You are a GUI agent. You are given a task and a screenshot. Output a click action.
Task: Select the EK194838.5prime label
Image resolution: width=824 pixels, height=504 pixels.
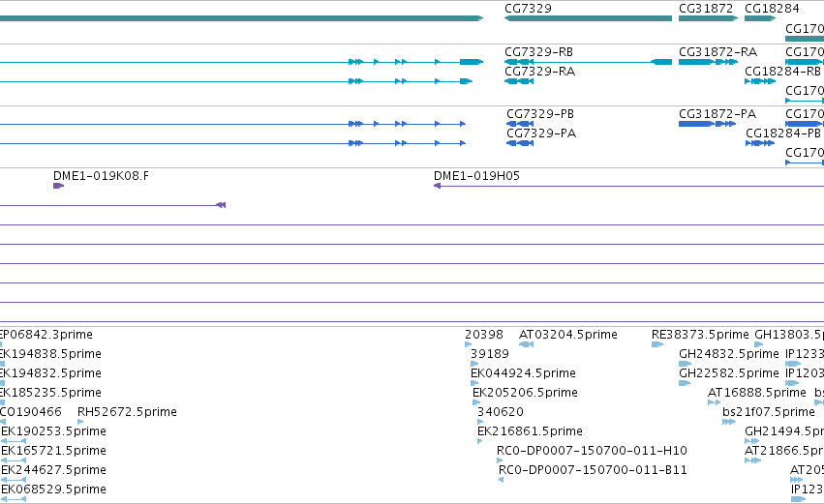click(x=50, y=354)
